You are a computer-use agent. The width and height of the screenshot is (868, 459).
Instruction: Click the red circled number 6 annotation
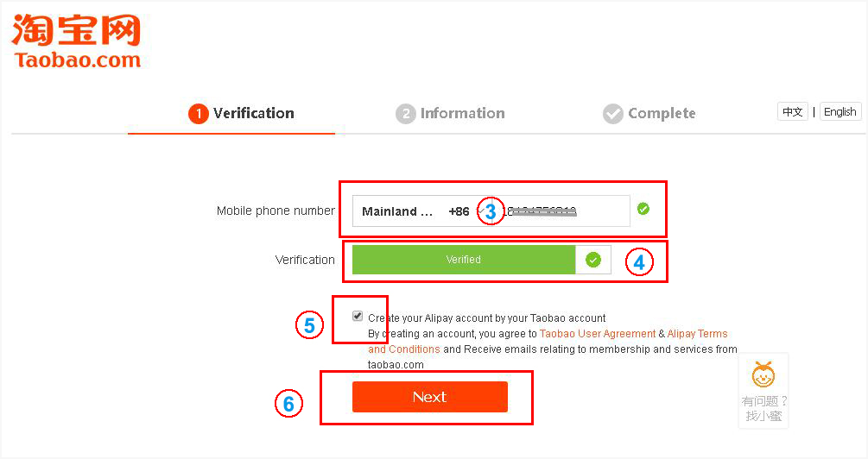[x=289, y=403]
